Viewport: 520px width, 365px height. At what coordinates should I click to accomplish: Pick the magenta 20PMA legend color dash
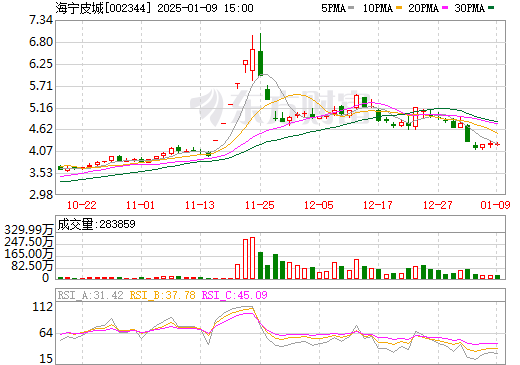[x=445, y=7]
